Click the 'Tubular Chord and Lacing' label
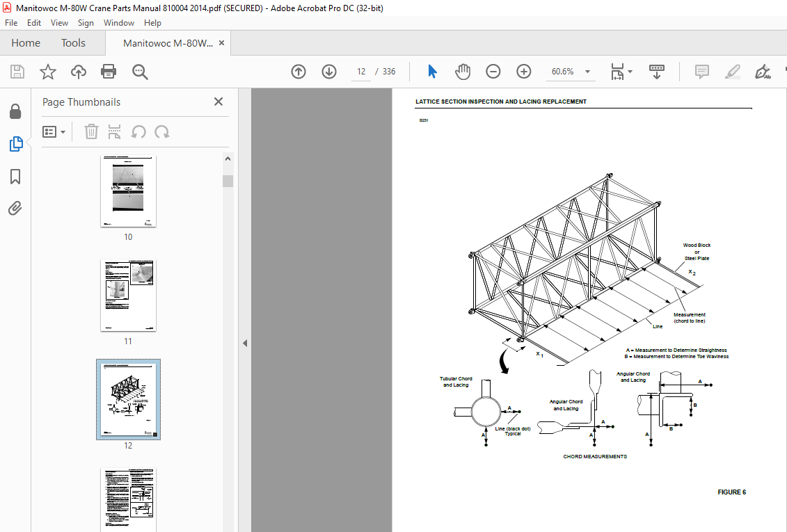This screenshot has height=532, width=787. click(x=456, y=382)
